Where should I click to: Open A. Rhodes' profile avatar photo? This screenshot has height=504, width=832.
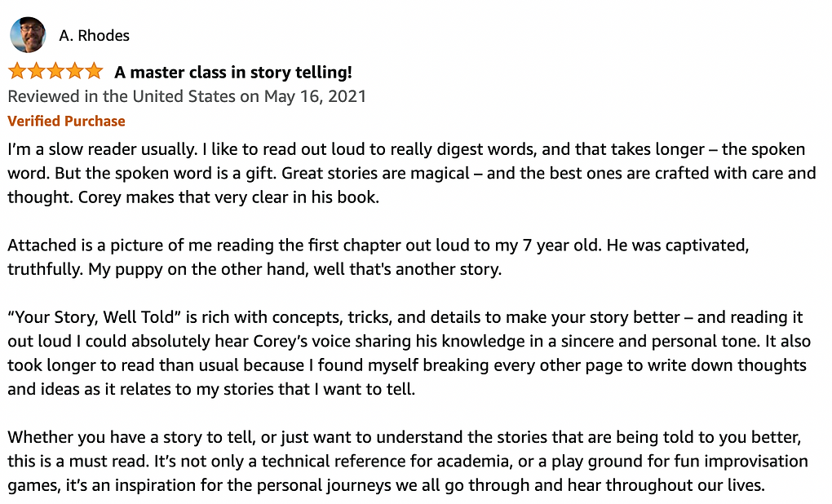tap(28, 35)
